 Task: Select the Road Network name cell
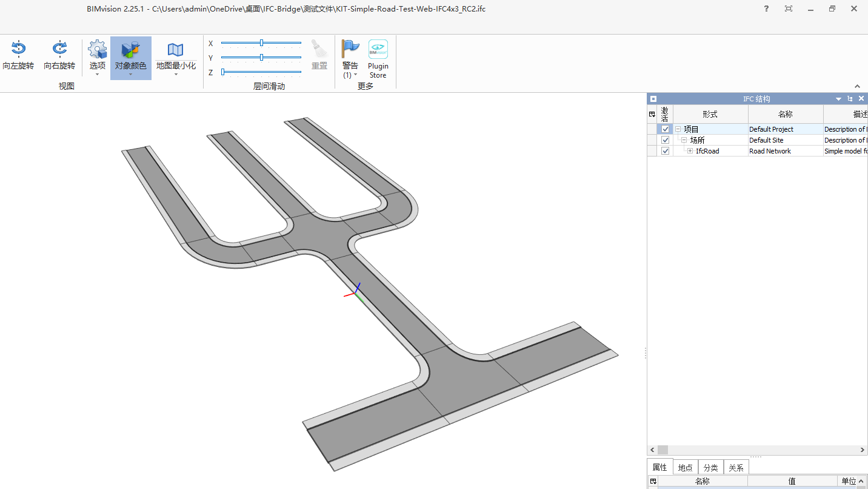(786, 151)
